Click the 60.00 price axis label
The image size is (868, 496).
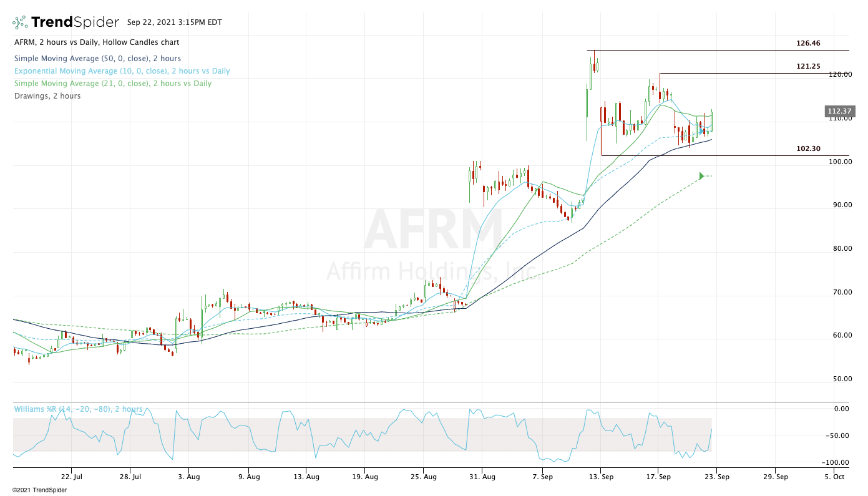[842, 335]
